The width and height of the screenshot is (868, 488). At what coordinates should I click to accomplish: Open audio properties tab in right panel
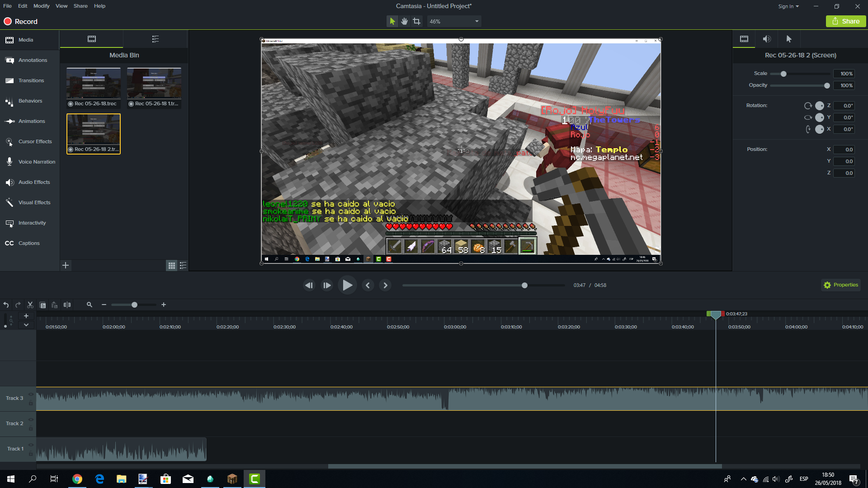[767, 39]
